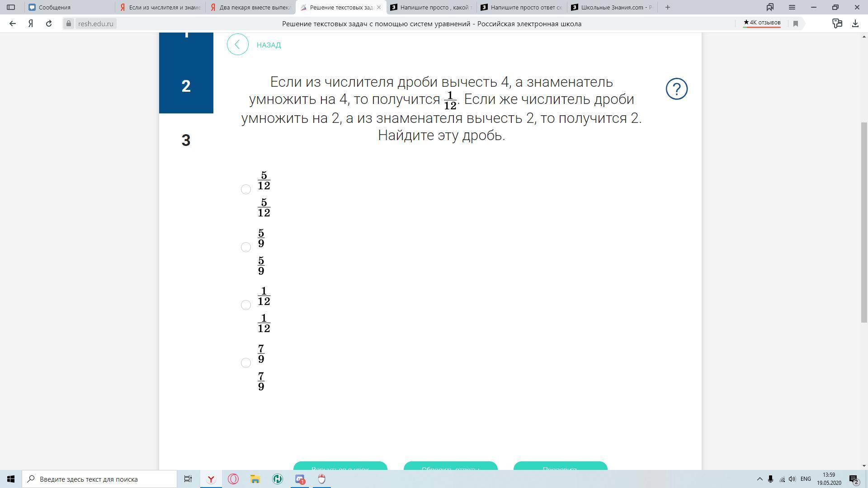Select the 7/9 answer radio button

click(x=246, y=363)
